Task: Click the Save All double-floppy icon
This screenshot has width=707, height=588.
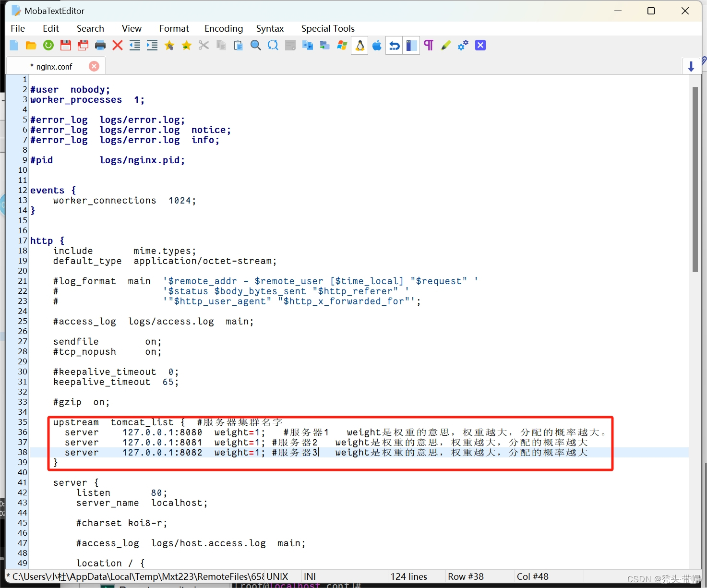Action: point(83,46)
